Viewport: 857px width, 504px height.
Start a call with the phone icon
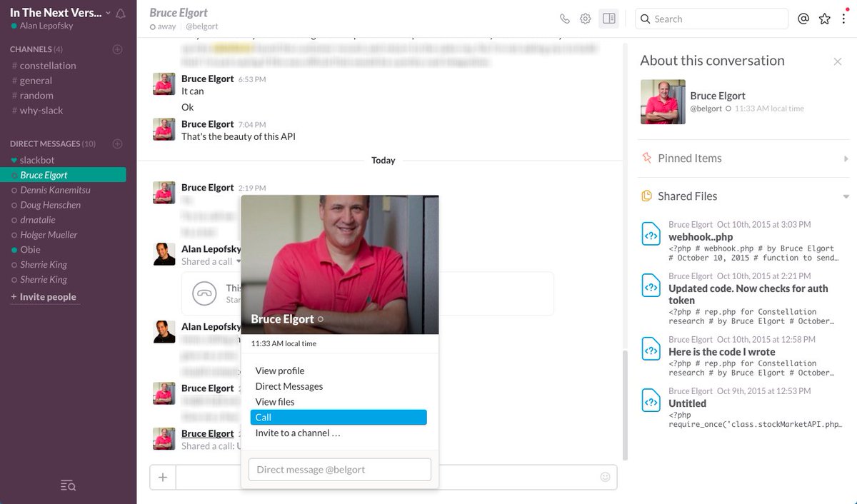(565, 19)
